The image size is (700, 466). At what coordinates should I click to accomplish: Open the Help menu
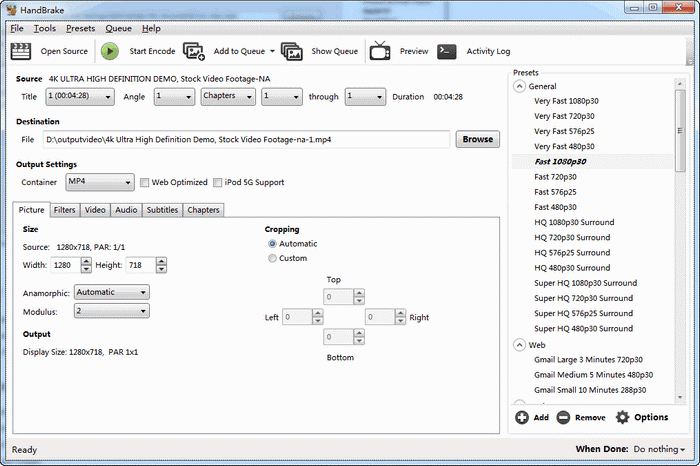[x=151, y=29]
